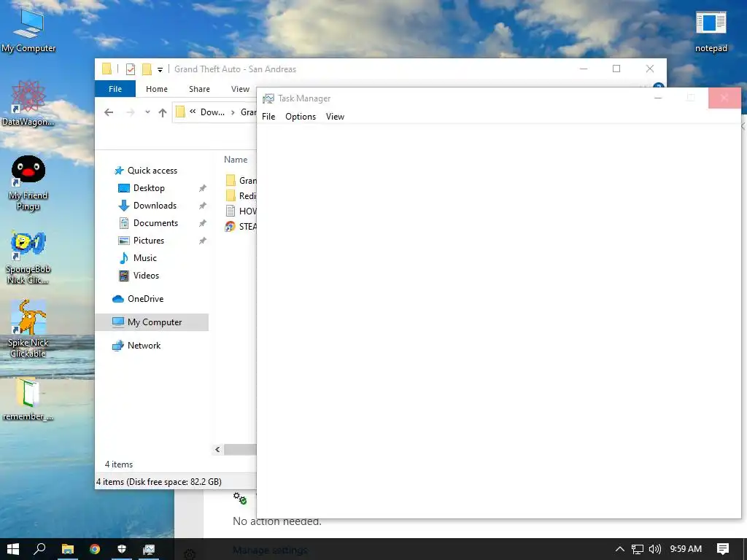This screenshot has height=560, width=747.
Task: Open the Action Center notifications icon
Action: (x=723, y=549)
